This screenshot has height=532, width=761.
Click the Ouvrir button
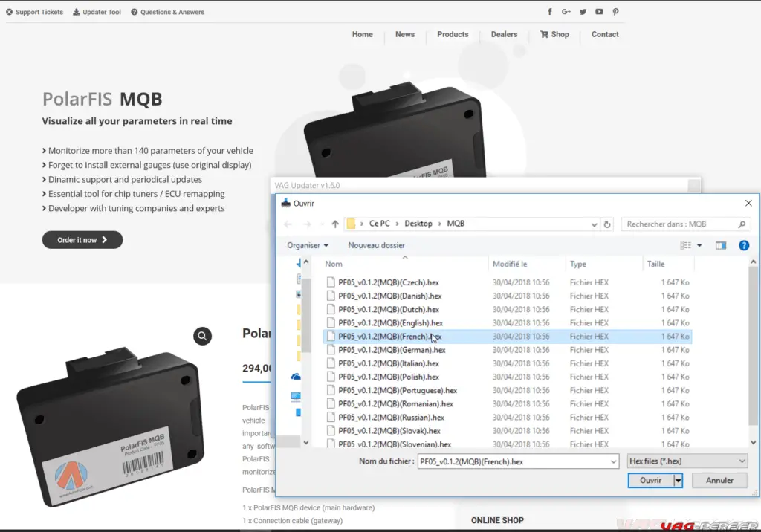(x=650, y=480)
